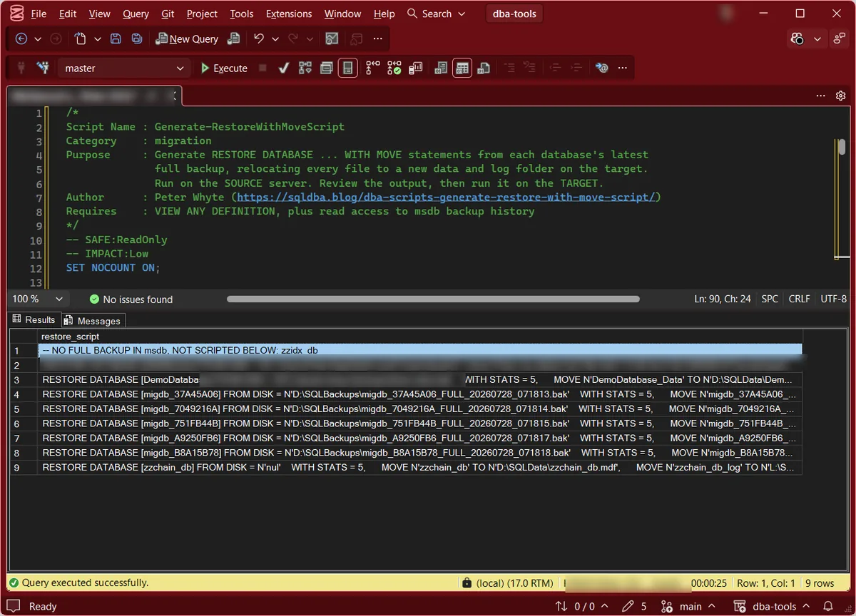Click the New Query button

[x=187, y=39]
